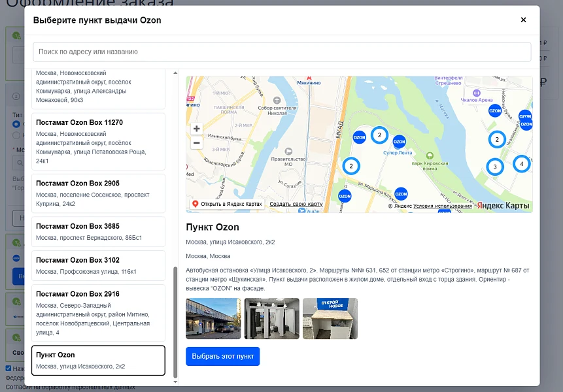The image size is (563, 392).
Task: Select the Александры Монаховой, 90к3 list entry
Action: pos(98,89)
